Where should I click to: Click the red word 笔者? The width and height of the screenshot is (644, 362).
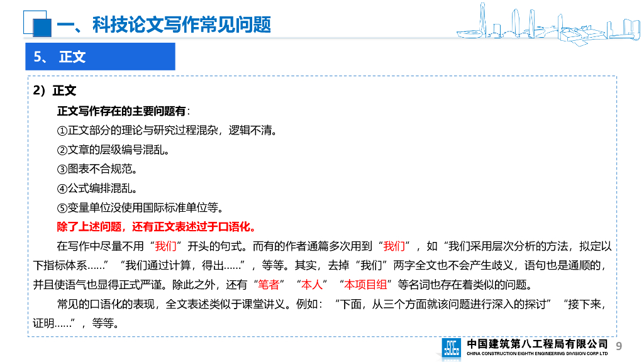pos(269,285)
